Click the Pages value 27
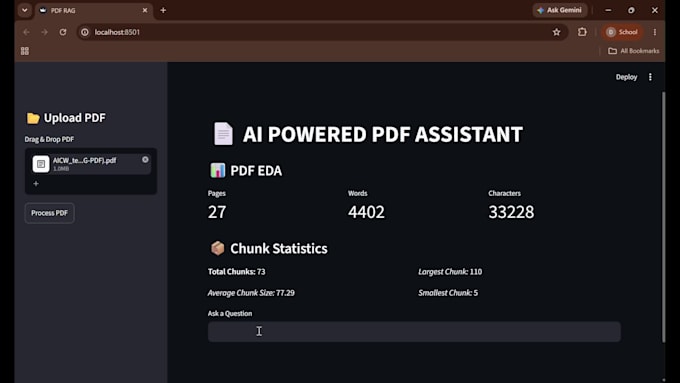The image size is (680, 383). (x=217, y=212)
